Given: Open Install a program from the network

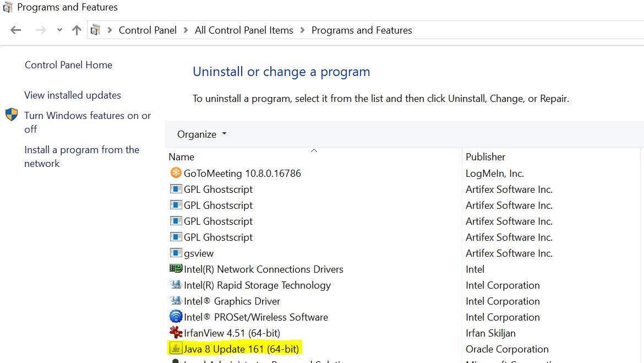Looking at the screenshot, I should tap(81, 156).
